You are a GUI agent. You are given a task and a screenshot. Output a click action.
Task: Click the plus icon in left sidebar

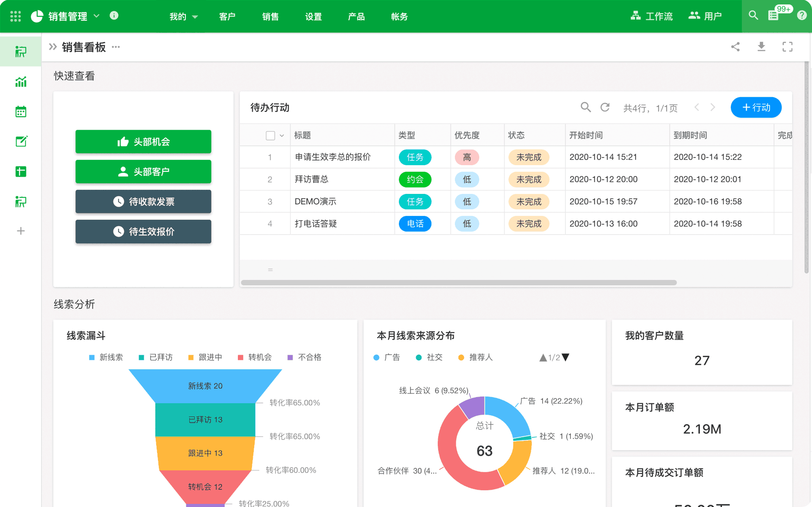click(x=21, y=231)
